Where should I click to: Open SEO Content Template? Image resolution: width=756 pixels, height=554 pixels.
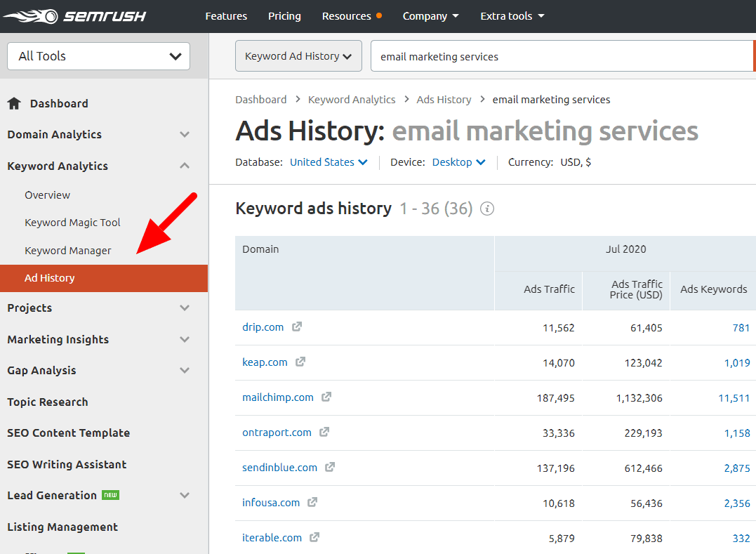coord(69,433)
